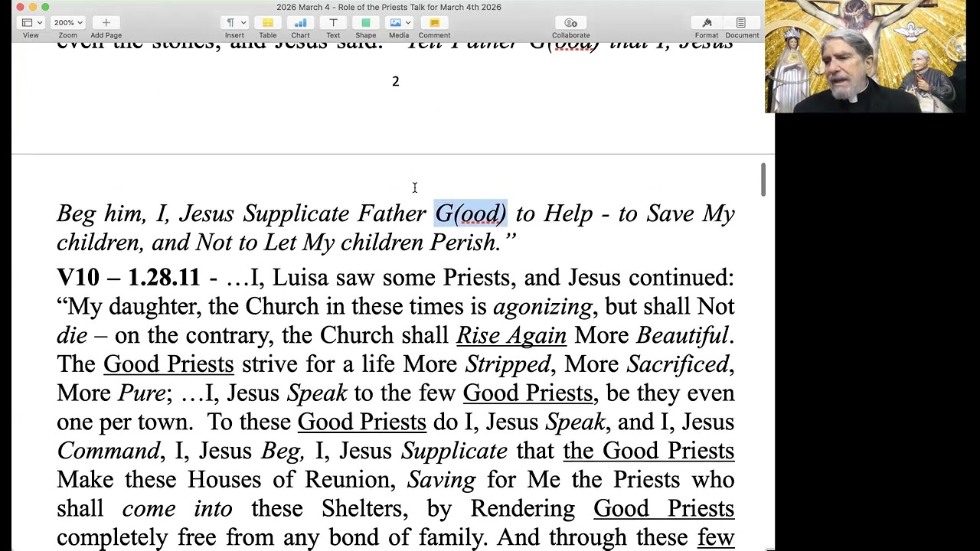This screenshot has width=980, height=551.
Task: Click the underlined word few at line end
Action: pyautogui.click(x=716, y=538)
